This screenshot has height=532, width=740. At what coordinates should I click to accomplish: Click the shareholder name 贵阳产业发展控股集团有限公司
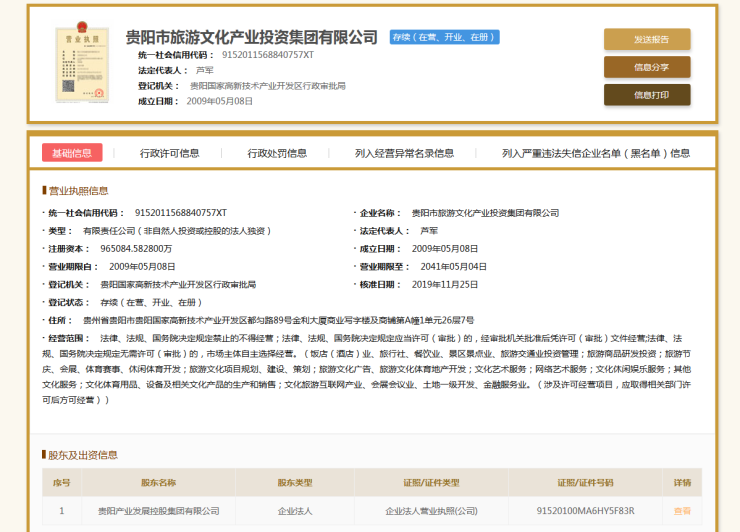coord(159,511)
